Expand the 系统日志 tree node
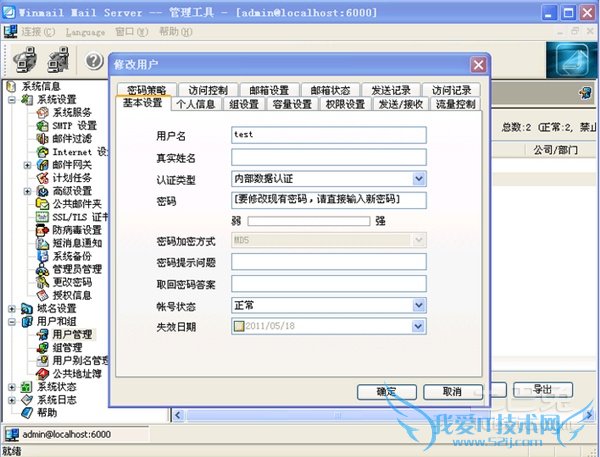 12,400
